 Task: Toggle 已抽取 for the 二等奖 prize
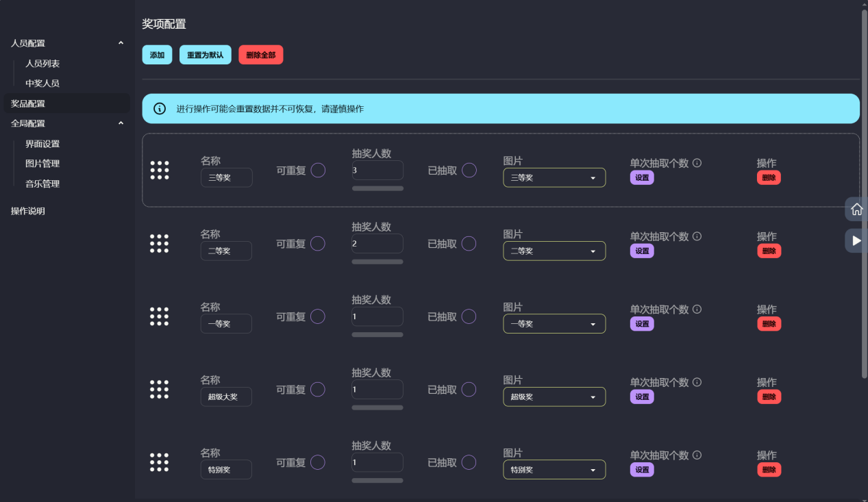pos(469,244)
